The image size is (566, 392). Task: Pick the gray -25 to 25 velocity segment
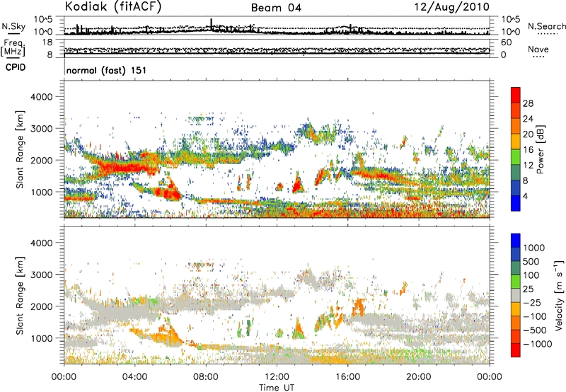[x=516, y=295]
